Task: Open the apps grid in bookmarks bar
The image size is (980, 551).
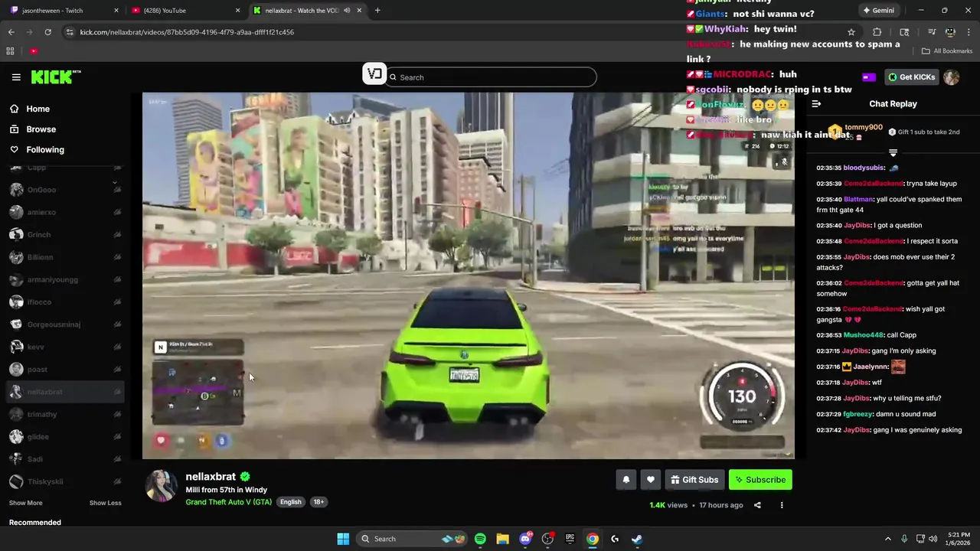Action: pyautogui.click(x=10, y=51)
